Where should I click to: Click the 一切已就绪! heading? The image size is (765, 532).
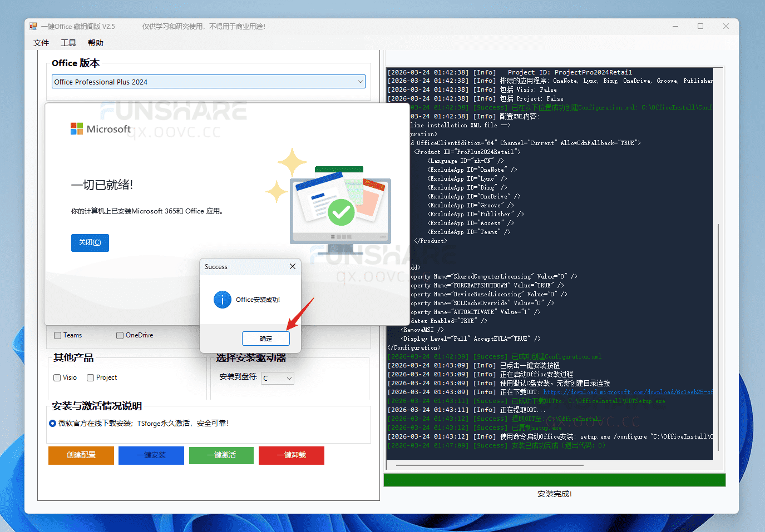pos(102,185)
